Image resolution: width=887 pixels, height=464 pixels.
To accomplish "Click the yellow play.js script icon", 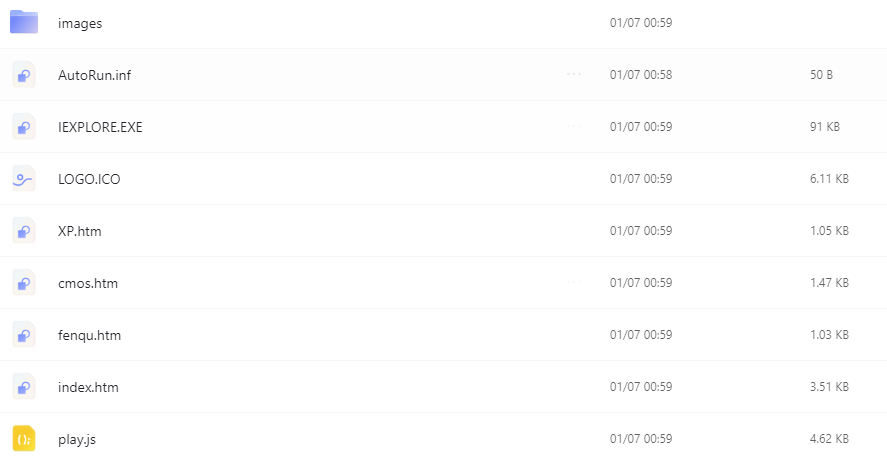I will 24,439.
